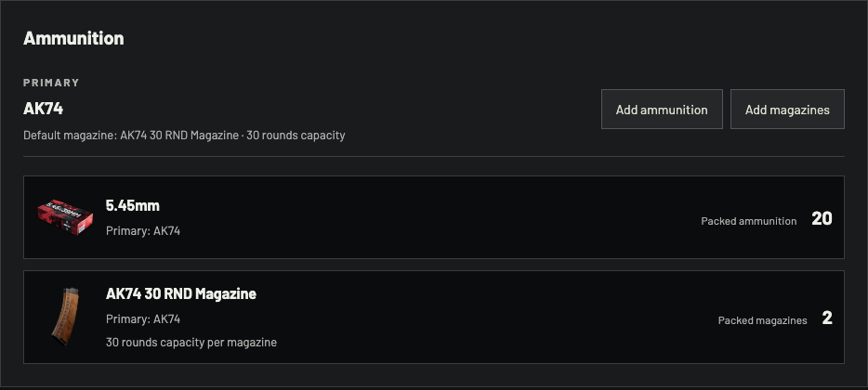Click the PRIMARY slot label
This screenshot has width=868, height=390.
[51, 83]
